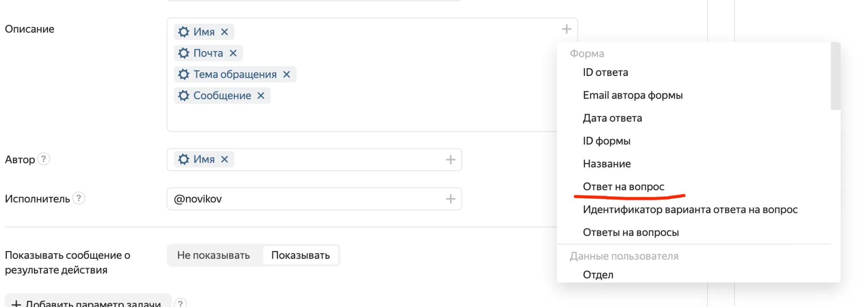Open variable list plus in Исполнитель field

tap(450, 199)
